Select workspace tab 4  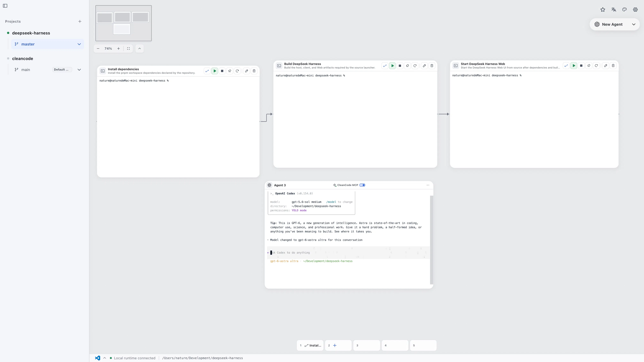click(x=395, y=345)
